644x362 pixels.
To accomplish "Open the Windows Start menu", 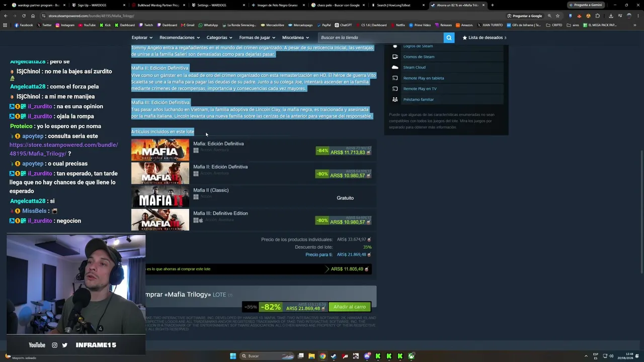I will click(233, 356).
